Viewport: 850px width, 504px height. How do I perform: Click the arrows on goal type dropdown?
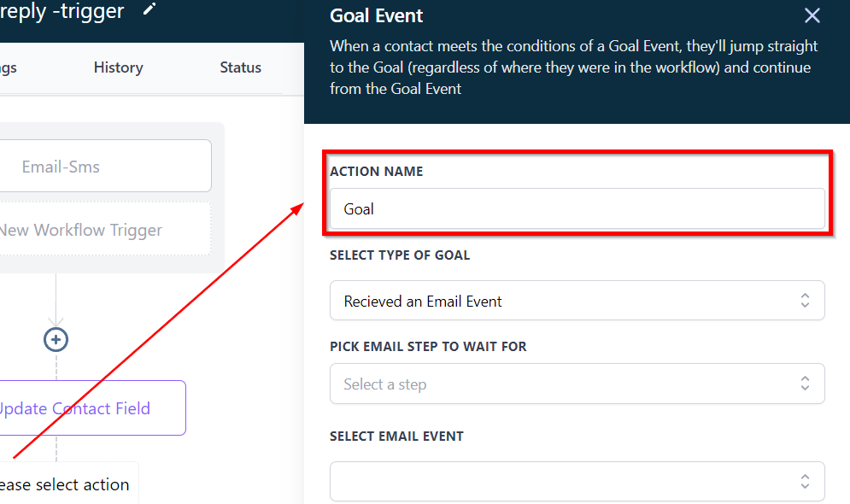pyautogui.click(x=805, y=301)
